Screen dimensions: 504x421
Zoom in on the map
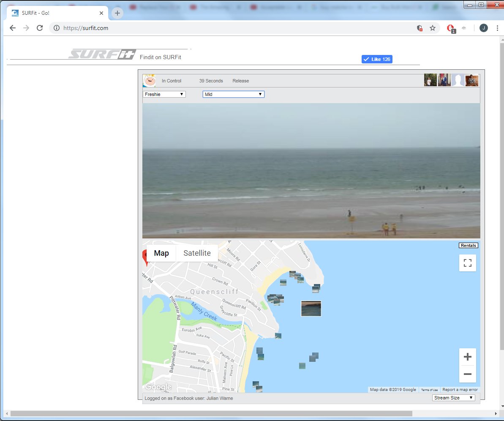(468, 357)
